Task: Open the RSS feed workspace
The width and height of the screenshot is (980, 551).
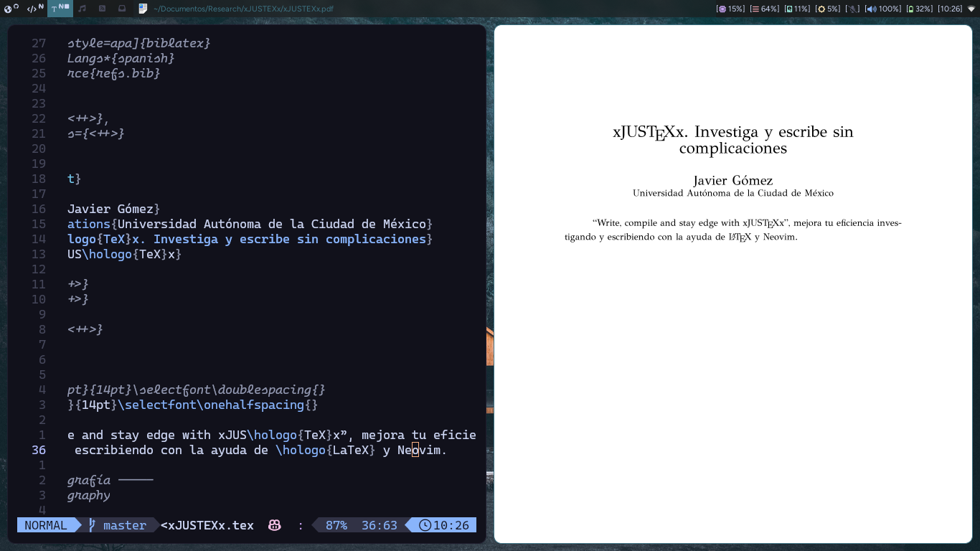Action: pyautogui.click(x=103, y=9)
